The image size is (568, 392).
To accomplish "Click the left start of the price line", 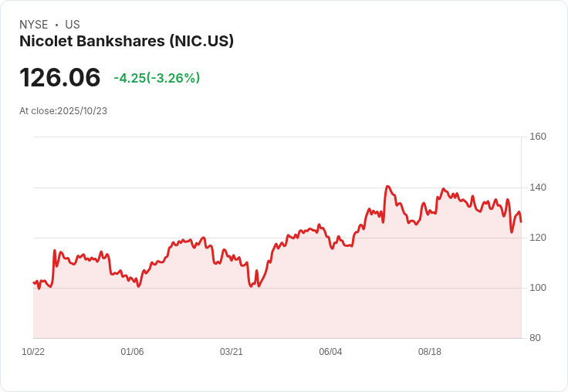I will point(34,282).
